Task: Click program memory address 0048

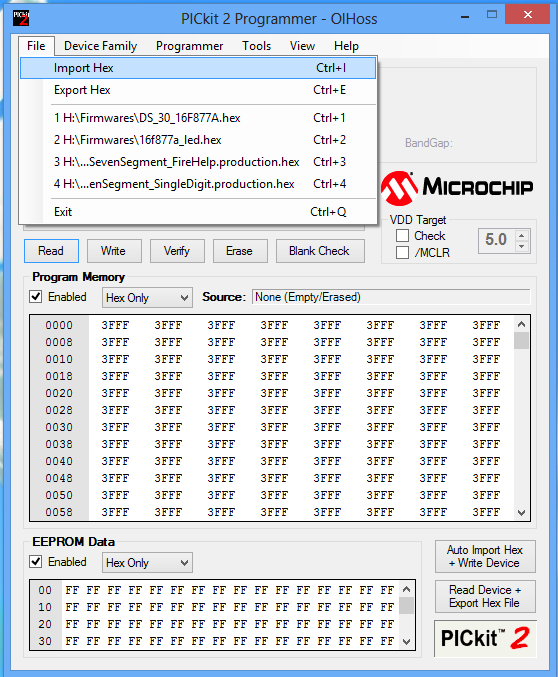Action: click(x=59, y=478)
